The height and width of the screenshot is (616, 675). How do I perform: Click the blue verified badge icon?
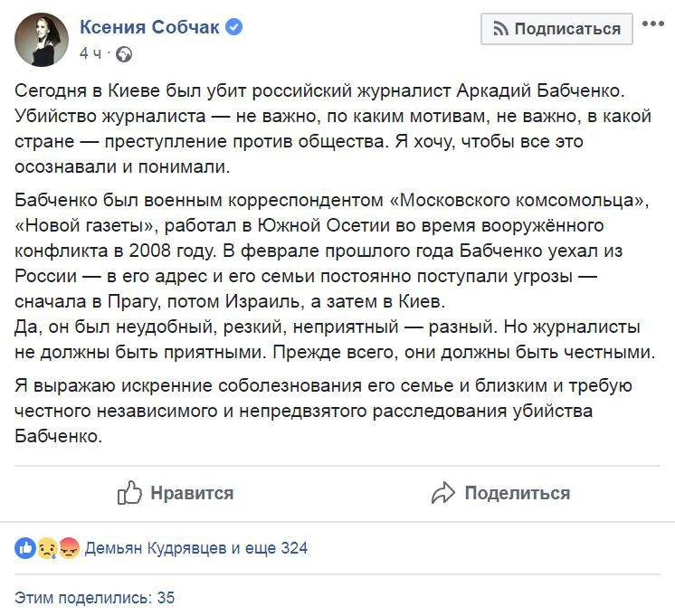coord(233,28)
